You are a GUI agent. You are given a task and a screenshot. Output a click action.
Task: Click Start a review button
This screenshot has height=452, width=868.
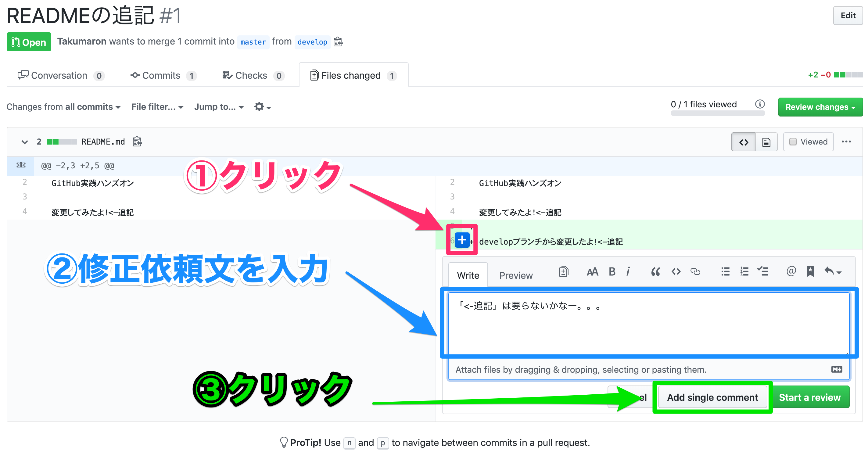point(809,397)
